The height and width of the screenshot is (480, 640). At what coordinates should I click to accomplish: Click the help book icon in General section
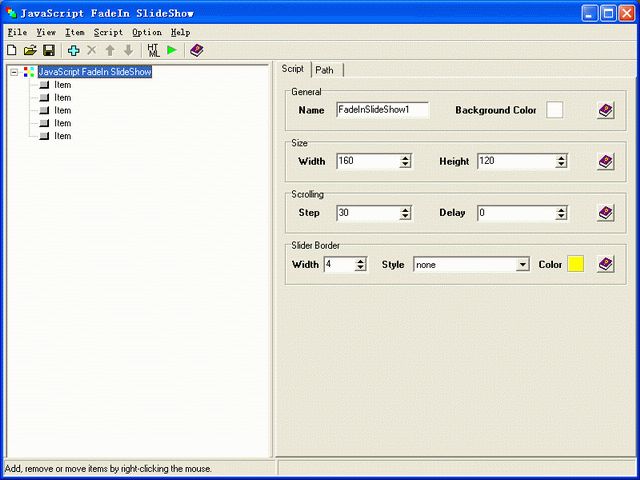605,110
